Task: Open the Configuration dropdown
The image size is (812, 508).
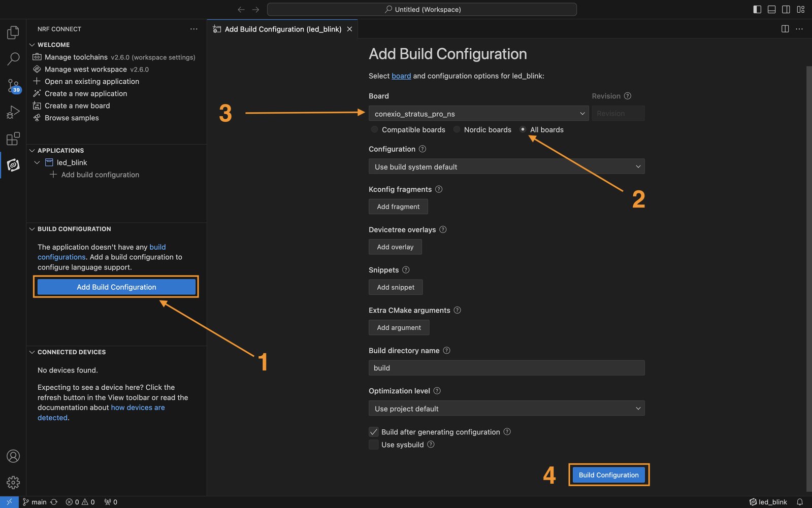Action: point(506,166)
